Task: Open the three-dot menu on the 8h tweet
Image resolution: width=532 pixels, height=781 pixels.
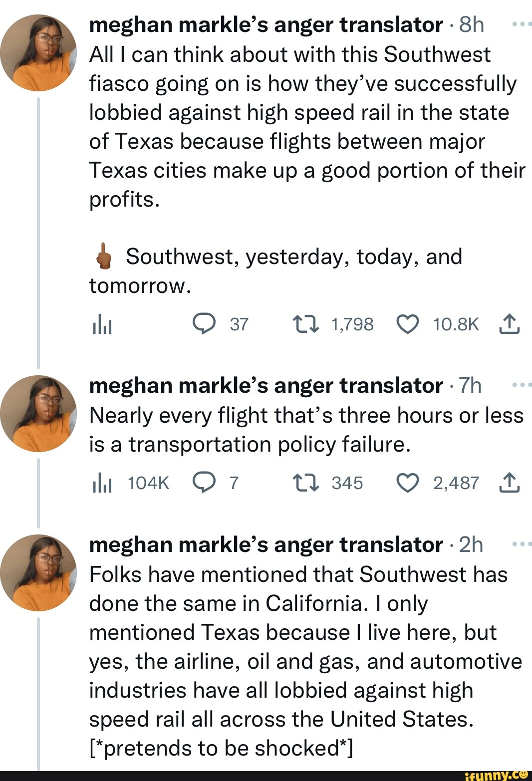Action: click(522, 24)
